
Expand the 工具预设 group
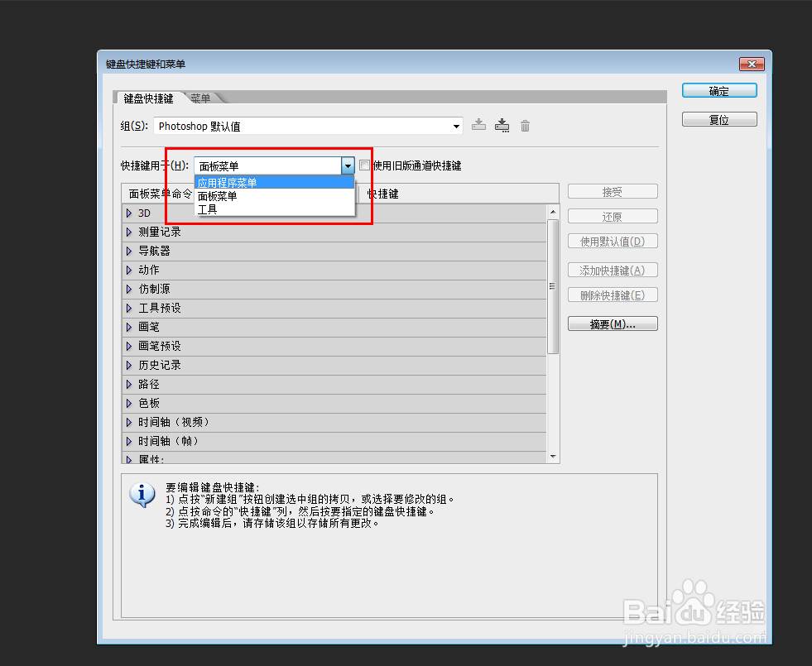(129, 309)
